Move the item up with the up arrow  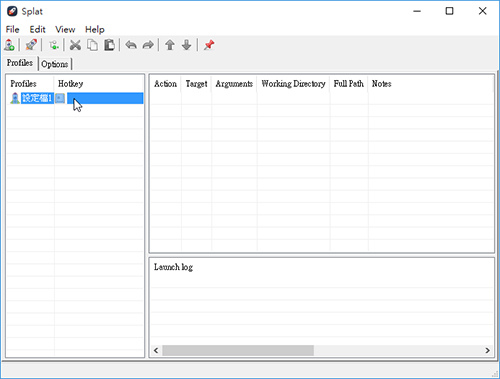170,45
